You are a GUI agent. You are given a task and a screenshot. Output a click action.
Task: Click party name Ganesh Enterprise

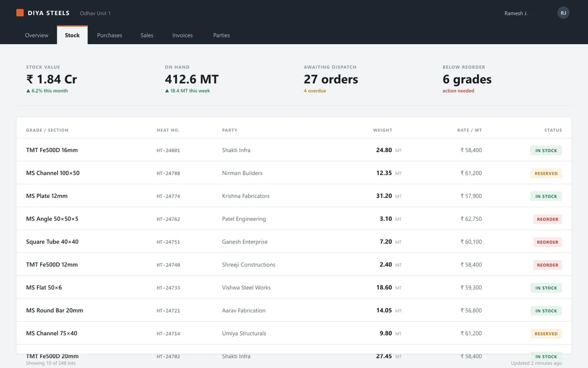point(245,242)
